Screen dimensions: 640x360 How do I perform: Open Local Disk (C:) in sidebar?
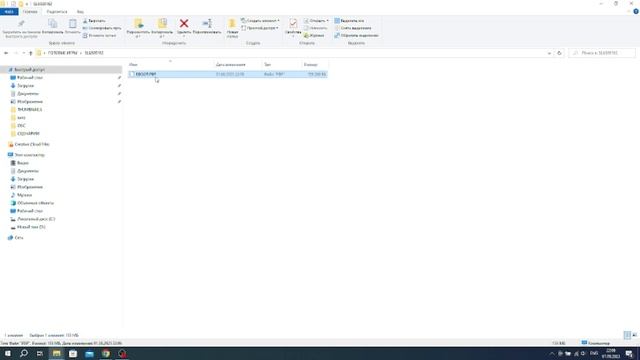tap(36, 219)
